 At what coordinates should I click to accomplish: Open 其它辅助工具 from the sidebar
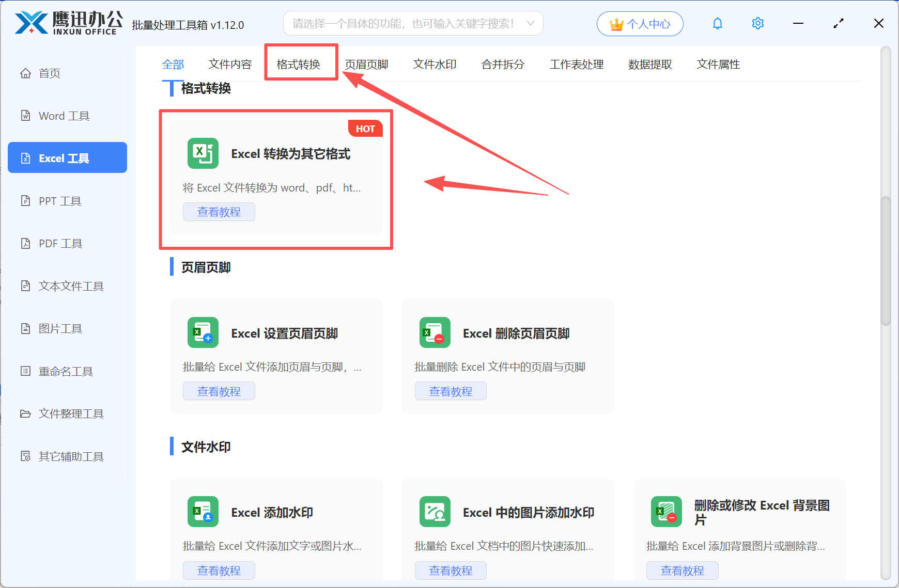tap(71, 456)
